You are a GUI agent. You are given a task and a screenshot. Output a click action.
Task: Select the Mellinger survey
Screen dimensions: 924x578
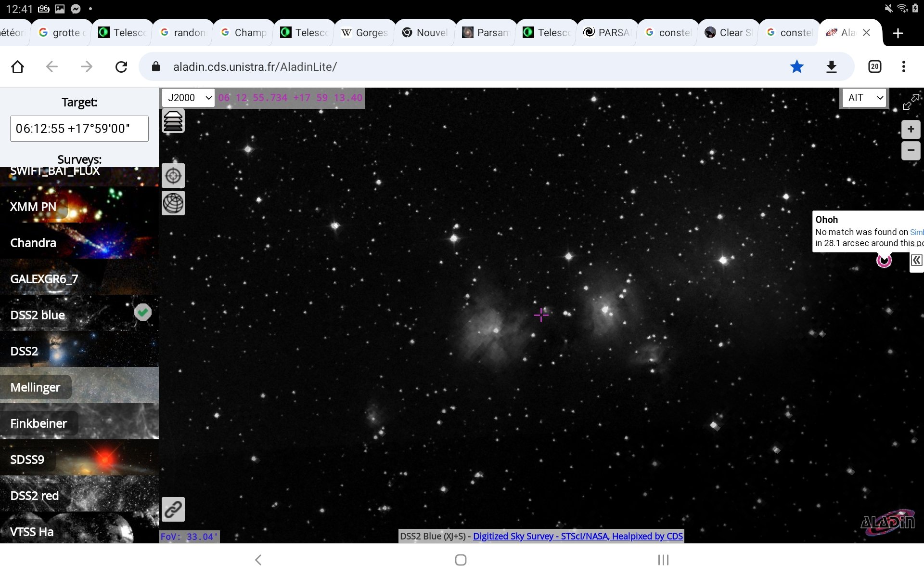(79, 385)
